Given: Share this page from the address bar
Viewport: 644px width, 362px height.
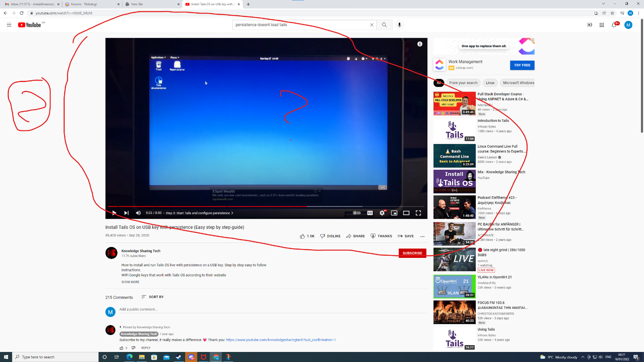Looking at the screenshot, I should [x=604, y=13].
